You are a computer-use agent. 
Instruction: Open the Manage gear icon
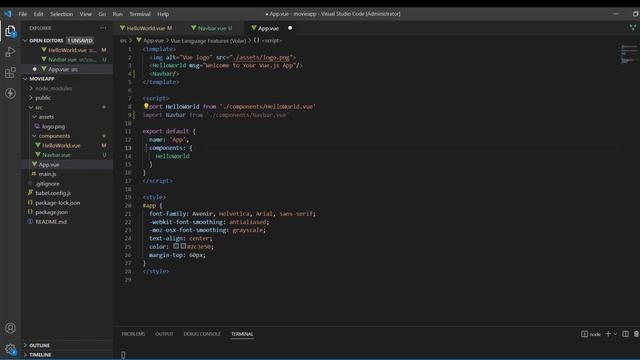10,349
